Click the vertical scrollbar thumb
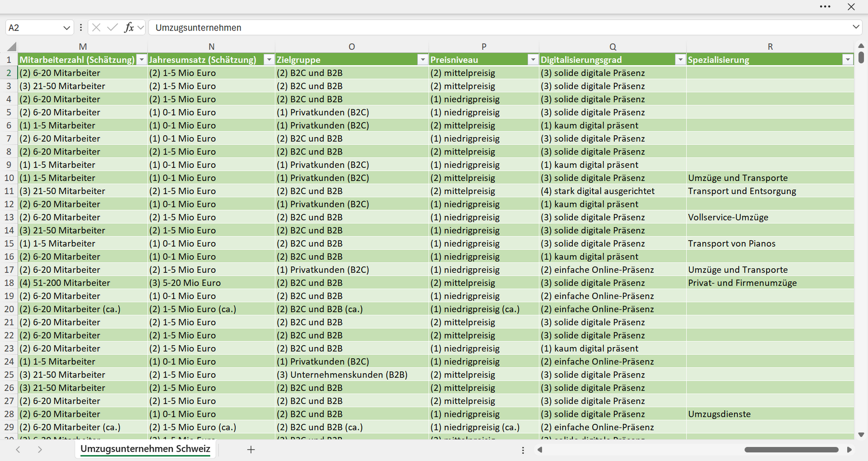The height and width of the screenshot is (461, 868). [x=861, y=57]
